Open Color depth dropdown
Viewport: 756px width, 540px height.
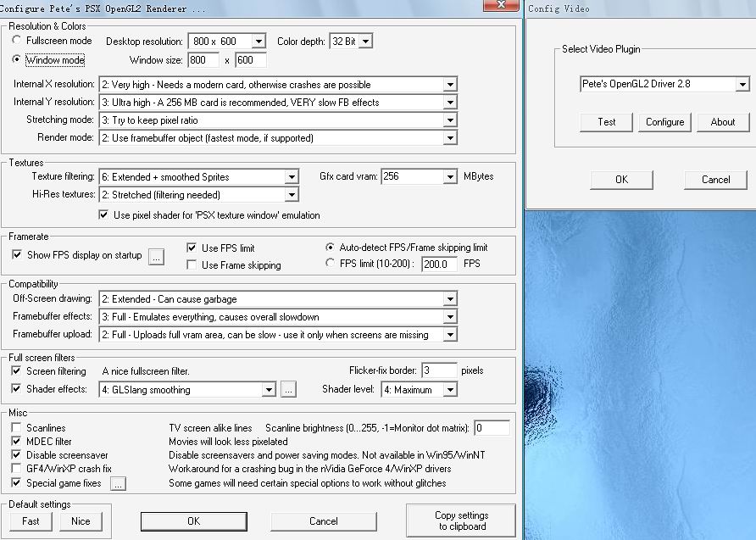(x=366, y=42)
